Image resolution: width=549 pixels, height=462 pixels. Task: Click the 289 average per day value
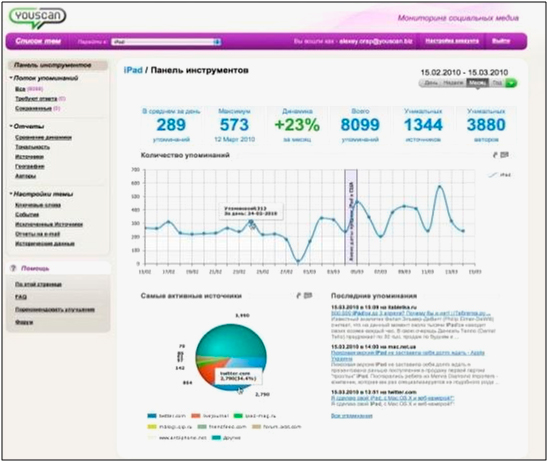click(171, 125)
